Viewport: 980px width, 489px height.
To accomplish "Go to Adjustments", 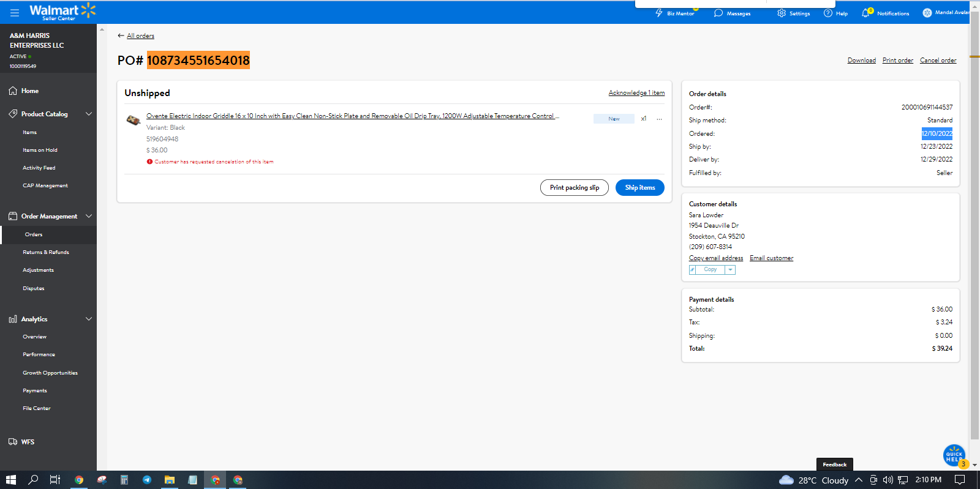I will click(38, 270).
